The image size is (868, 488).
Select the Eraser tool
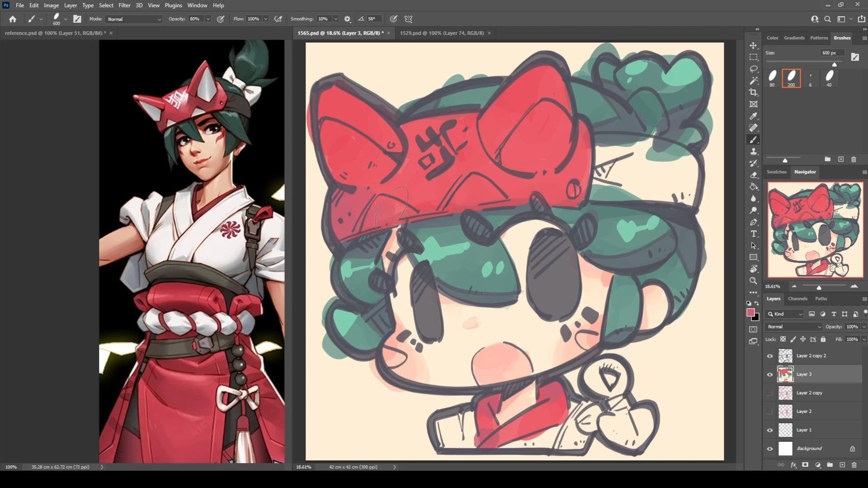pos(753,175)
